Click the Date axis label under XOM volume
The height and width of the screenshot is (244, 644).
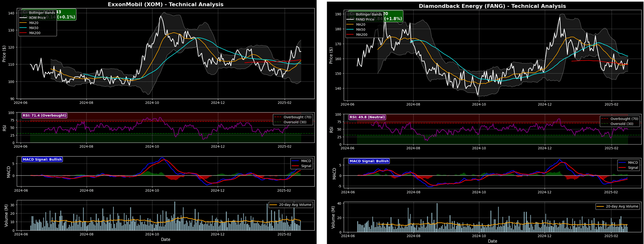tap(165, 240)
